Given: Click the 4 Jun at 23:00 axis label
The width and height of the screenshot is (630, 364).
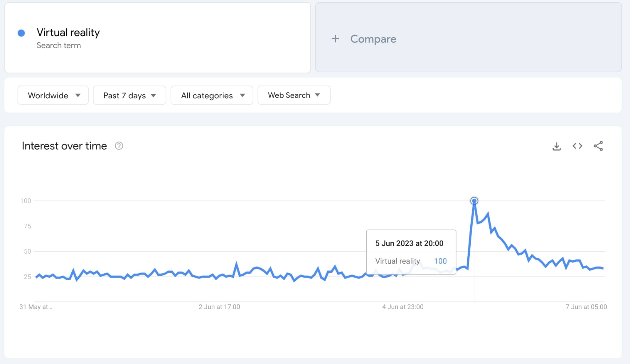Looking at the screenshot, I should point(403,307).
